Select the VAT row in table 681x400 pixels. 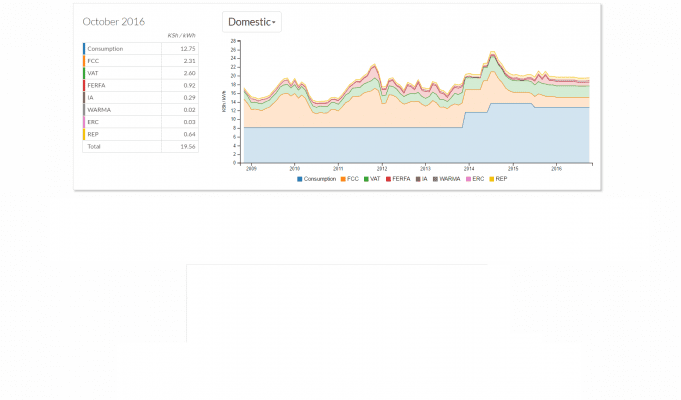coord(140,73)
